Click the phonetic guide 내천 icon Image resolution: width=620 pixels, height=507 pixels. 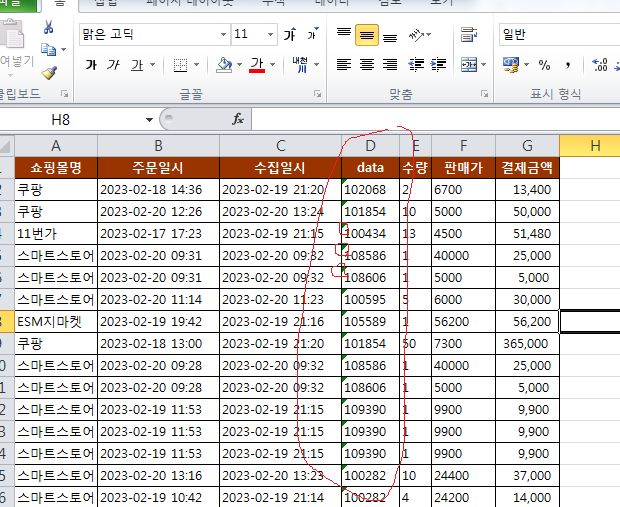pos(300,65)
